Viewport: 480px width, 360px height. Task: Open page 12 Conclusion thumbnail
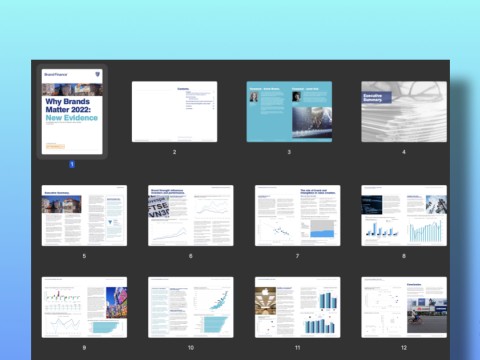coord(404,307)
